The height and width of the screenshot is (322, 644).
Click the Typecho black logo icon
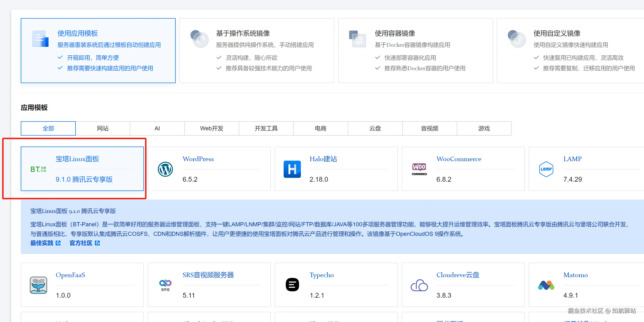point(292,285)
